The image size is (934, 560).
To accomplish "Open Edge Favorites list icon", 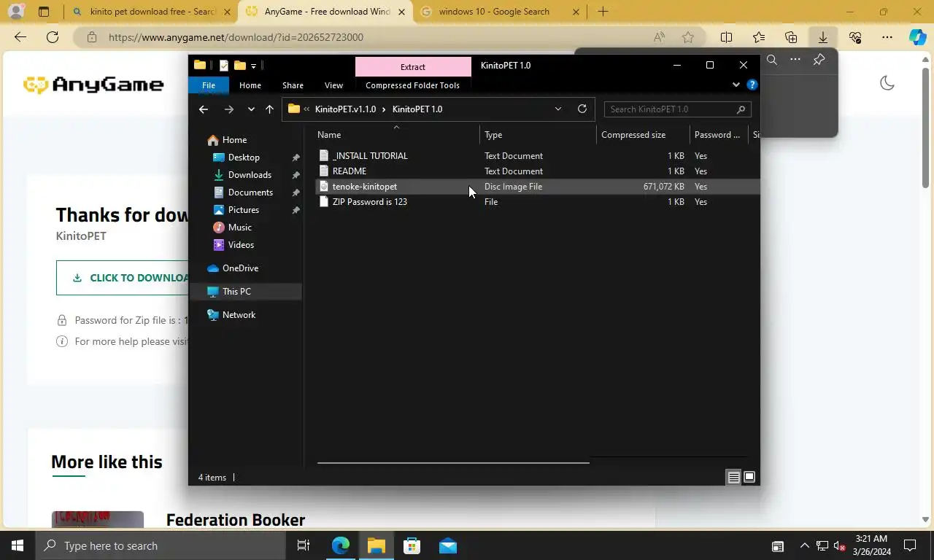I will [759, 37].
